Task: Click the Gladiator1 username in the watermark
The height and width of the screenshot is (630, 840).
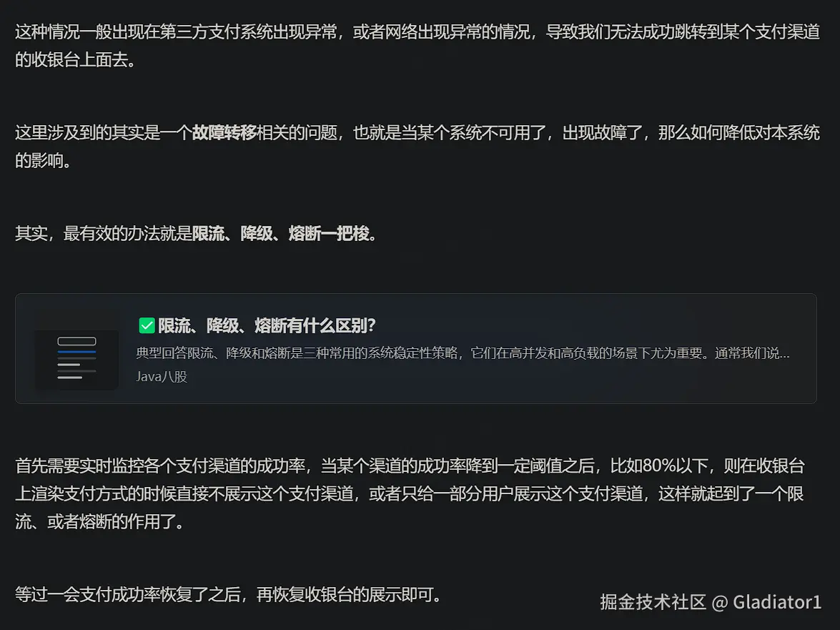Action: [x=777, y=602]
